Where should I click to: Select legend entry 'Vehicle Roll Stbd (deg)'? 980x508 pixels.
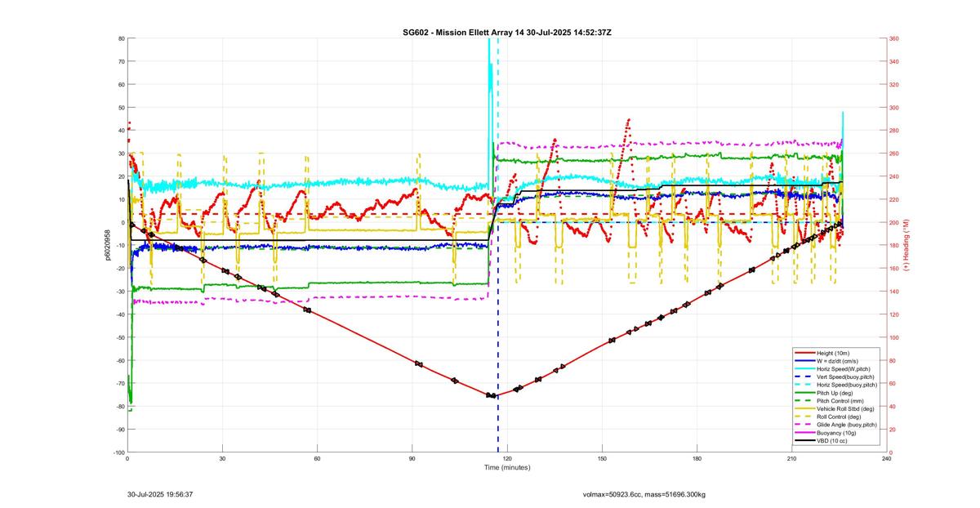pos(844,409)
